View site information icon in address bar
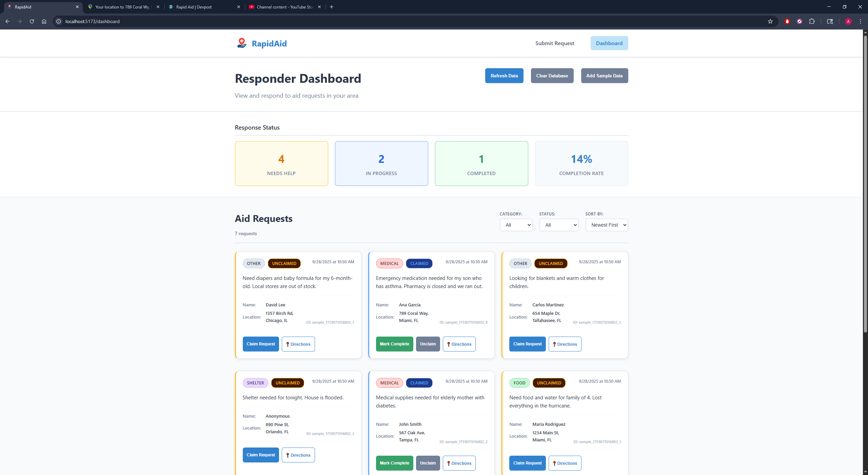 click(59, 21)
